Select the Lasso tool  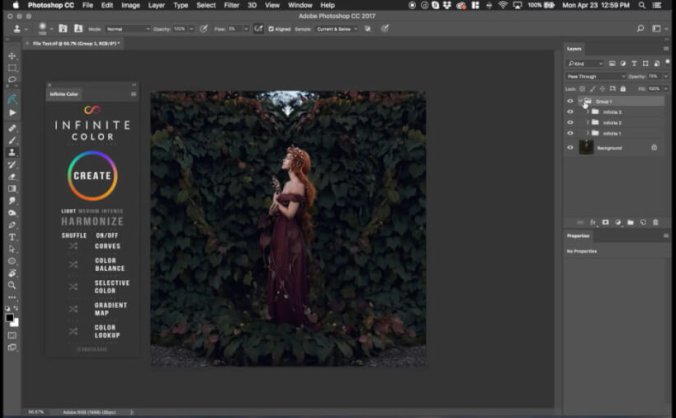pos(12,79)
